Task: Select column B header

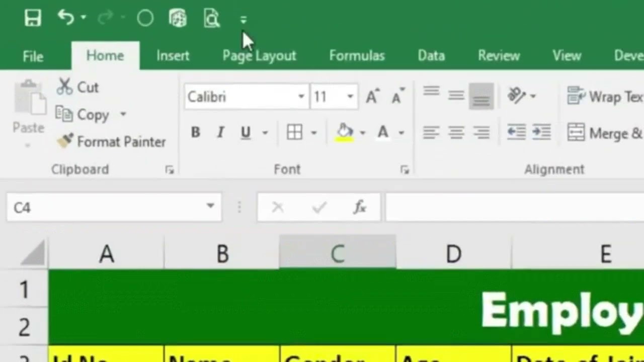Action: tap(222, 253)
